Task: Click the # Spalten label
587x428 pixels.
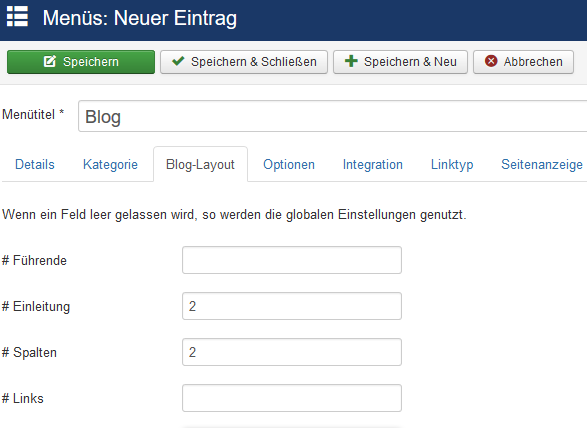Action: pyautogui.click(x=29, y=352)
